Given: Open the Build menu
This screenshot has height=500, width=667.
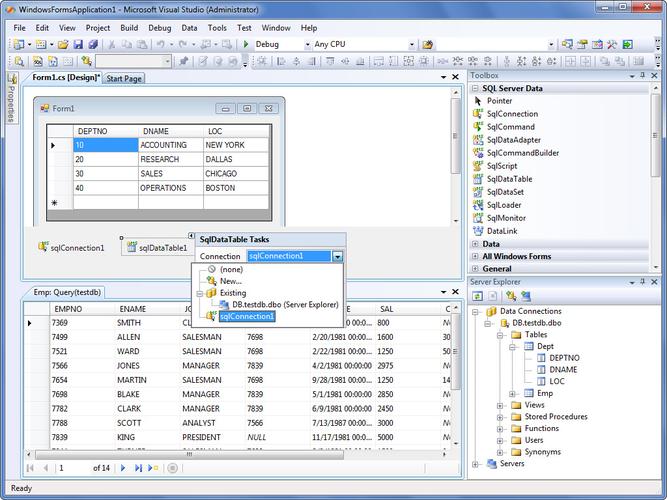Looking at the screenshot, I should pos(129,28).
